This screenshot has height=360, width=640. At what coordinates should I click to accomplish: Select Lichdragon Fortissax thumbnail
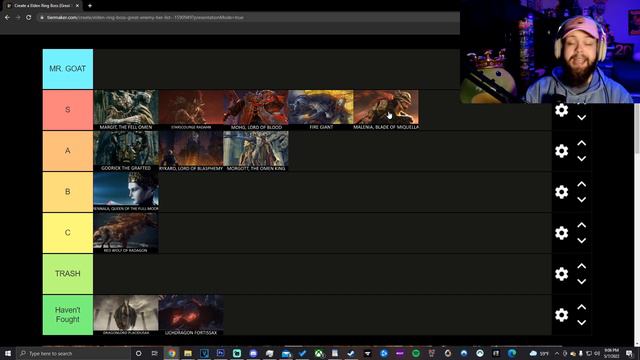[x=191, y=315]
